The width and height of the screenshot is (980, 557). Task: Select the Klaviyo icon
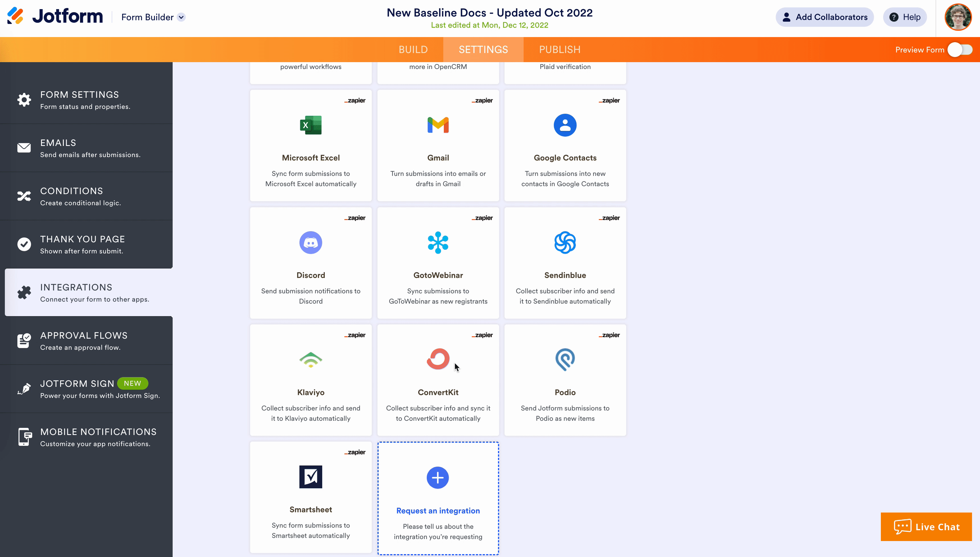point(311,360)
